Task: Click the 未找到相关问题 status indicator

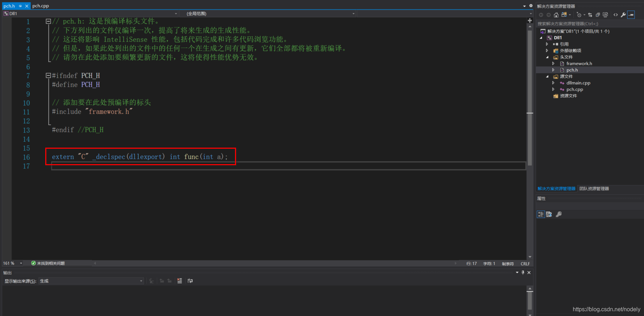Action: [48, 263]
